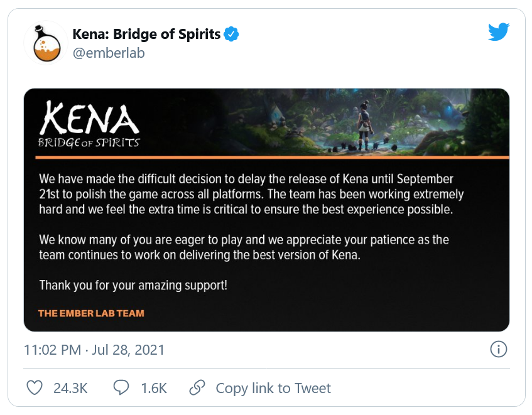532x415 pixels.
Task: Click the chain link icon
Action: pyautogui.click(x=198, y=388)
